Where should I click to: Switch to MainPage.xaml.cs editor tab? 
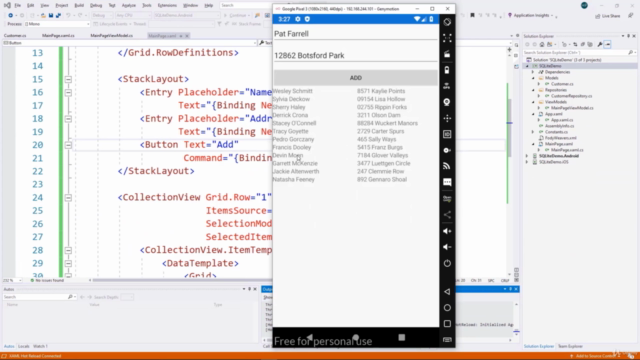point(58,36)
